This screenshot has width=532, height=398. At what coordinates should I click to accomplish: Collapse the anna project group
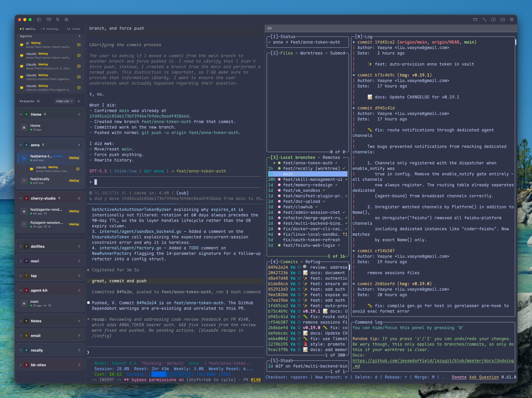[21, 145]
